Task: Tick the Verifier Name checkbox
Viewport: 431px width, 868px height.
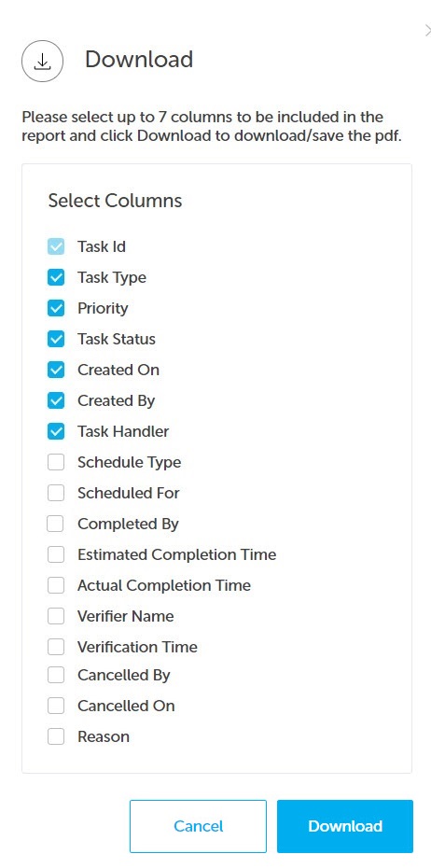Action: (x=56, y=616)
